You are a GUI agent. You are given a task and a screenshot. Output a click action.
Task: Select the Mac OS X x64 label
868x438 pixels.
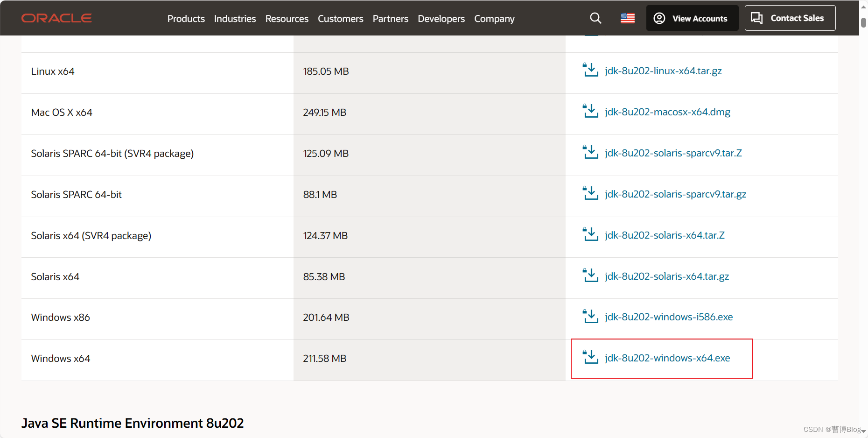62,113
